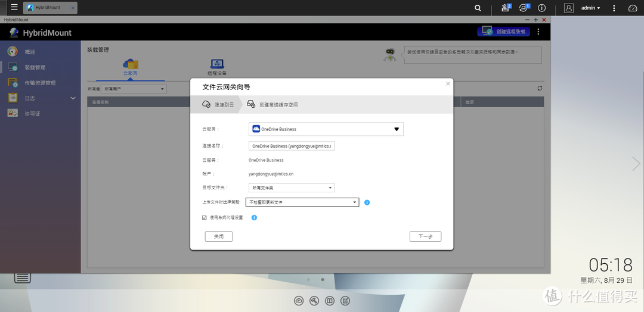
Task: Click the 装载管理 page heading
Action: 98,49
